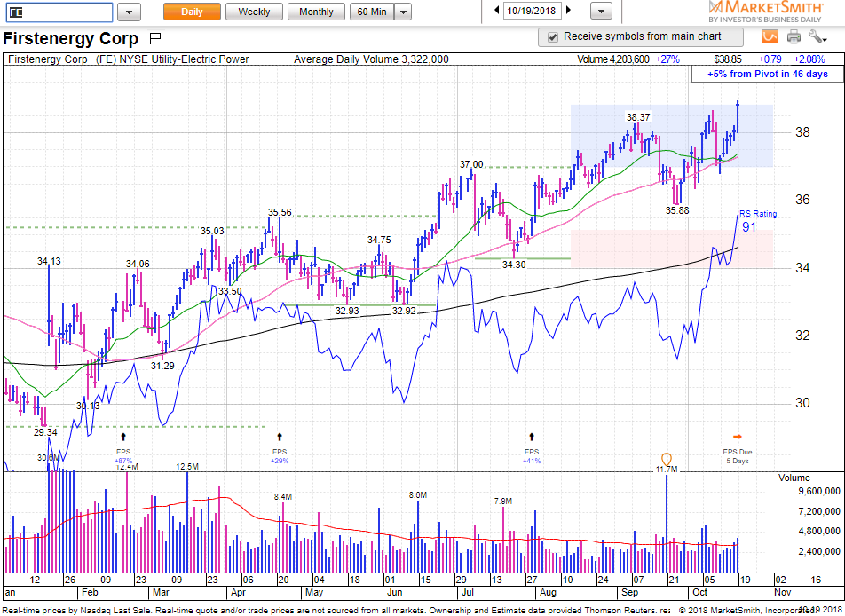Image resolution: width=845 pixels, height=616 pixels.
Task: Click the EPS Due 5 Days text
Action: tap(738, 456)
